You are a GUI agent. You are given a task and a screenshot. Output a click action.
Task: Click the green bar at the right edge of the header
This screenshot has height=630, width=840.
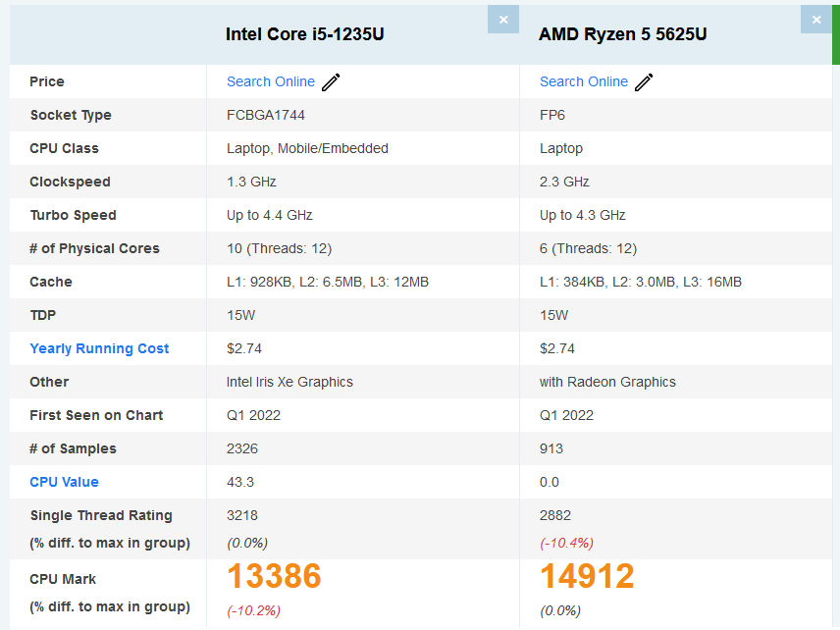(836, 34)
